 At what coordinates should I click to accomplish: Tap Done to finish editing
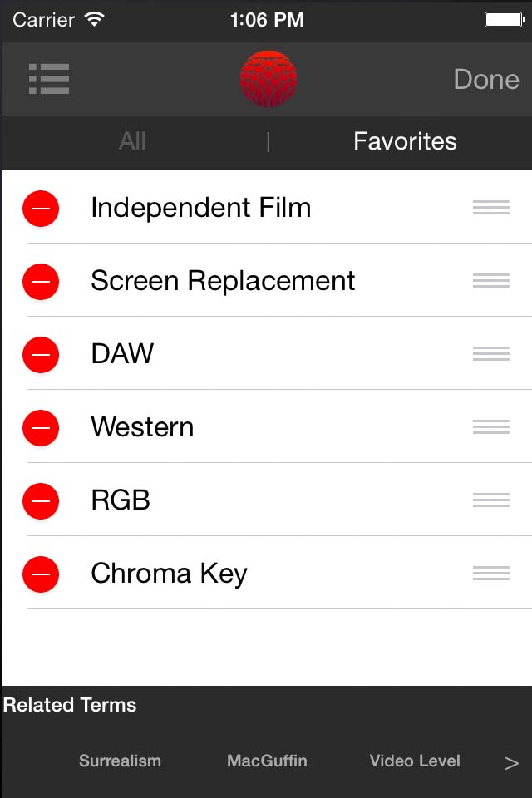tap(486, 79)
